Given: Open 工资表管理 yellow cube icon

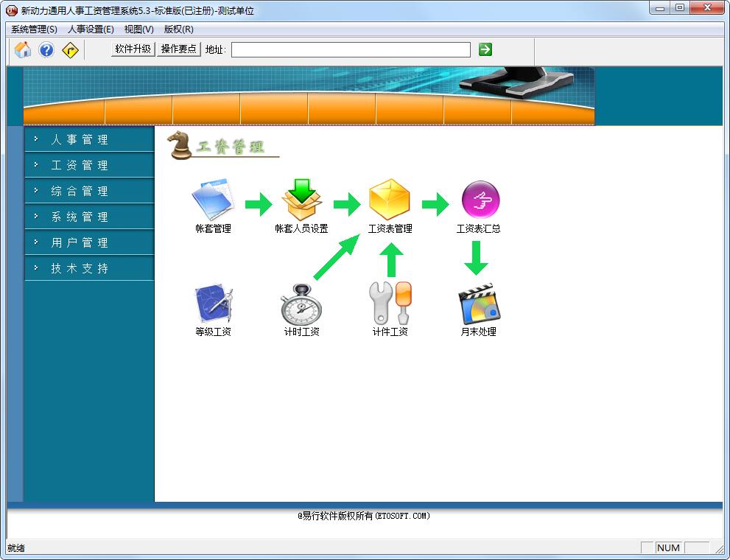Looking at the screenshot, I should coord(390,199).
